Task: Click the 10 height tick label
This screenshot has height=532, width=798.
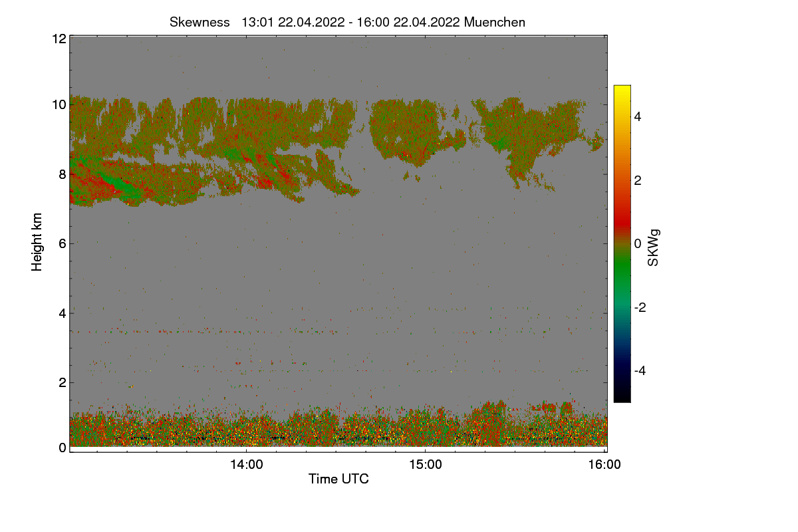Action: tap(59, 104)
